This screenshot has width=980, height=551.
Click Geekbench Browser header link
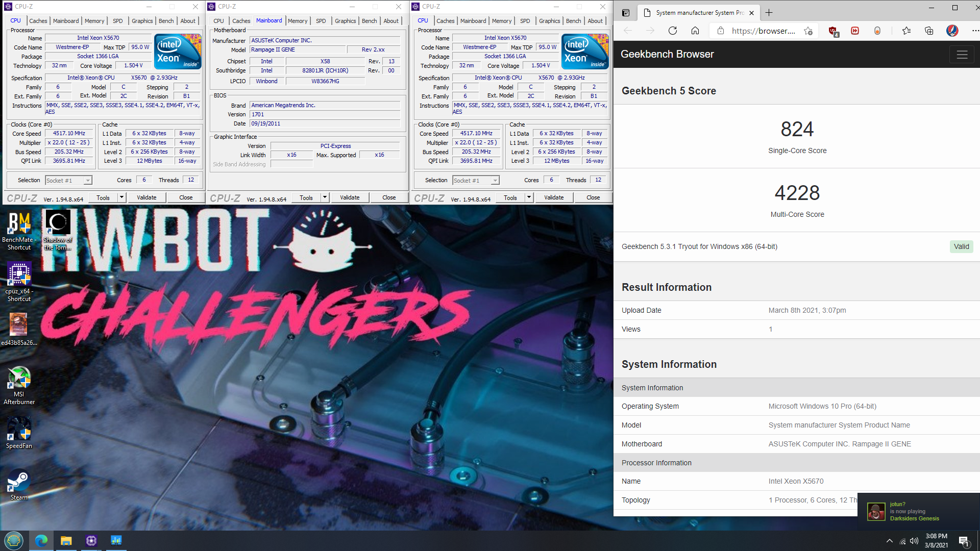point(667,54)
